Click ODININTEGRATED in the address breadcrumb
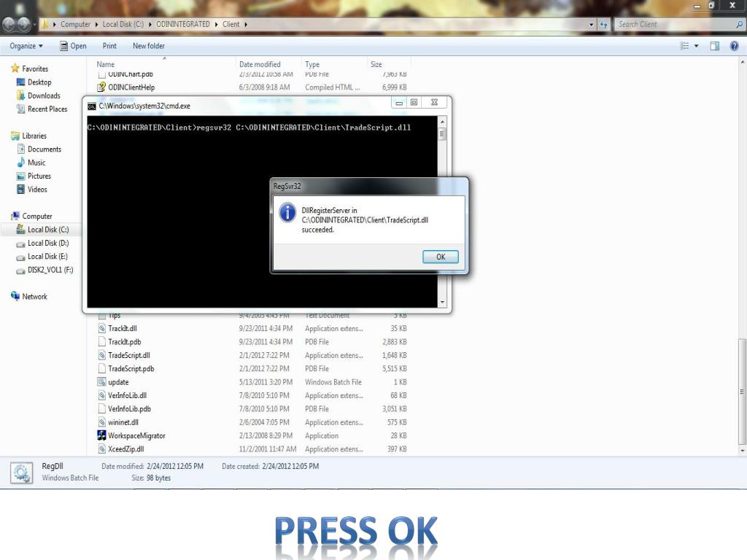The width and height of the screenshot is (747, 560). (x=182, y=24)
